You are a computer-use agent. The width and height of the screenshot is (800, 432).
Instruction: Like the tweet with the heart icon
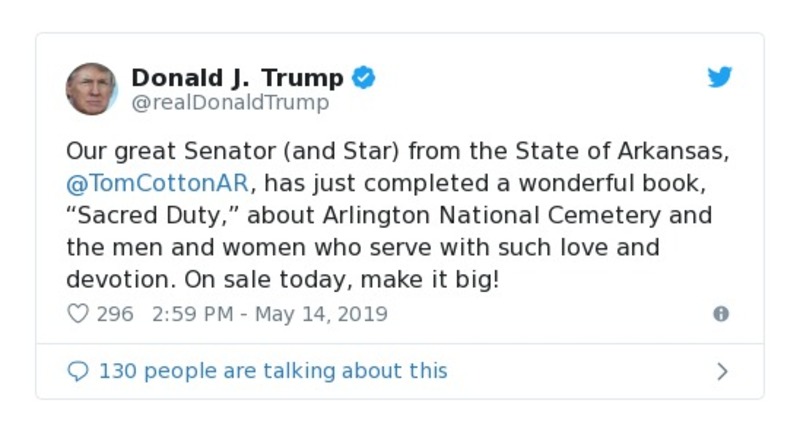pos(78,314)
